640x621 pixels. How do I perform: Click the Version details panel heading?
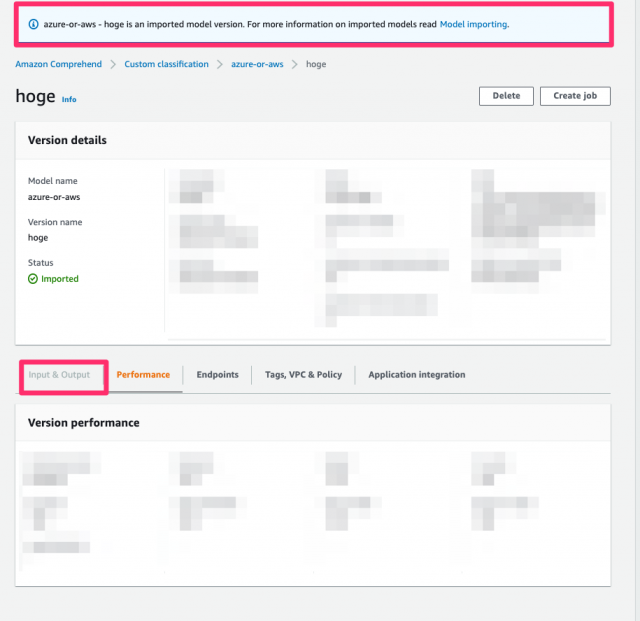click(67, 140)
